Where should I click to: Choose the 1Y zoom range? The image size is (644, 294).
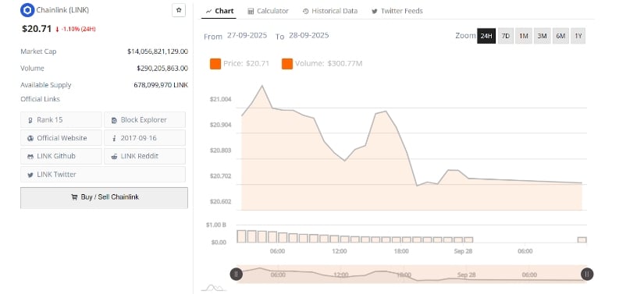[578, 36]
